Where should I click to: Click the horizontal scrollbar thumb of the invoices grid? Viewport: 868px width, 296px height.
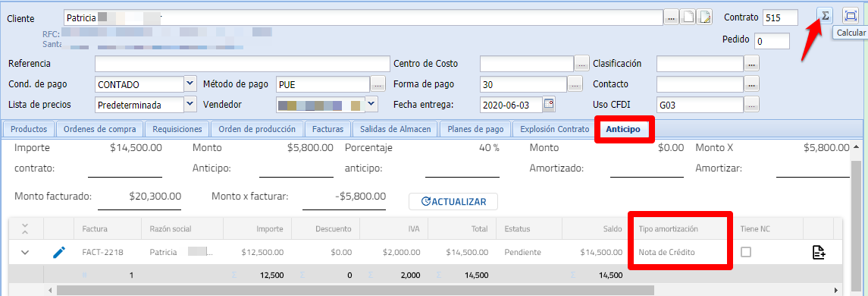pos(355,290)
